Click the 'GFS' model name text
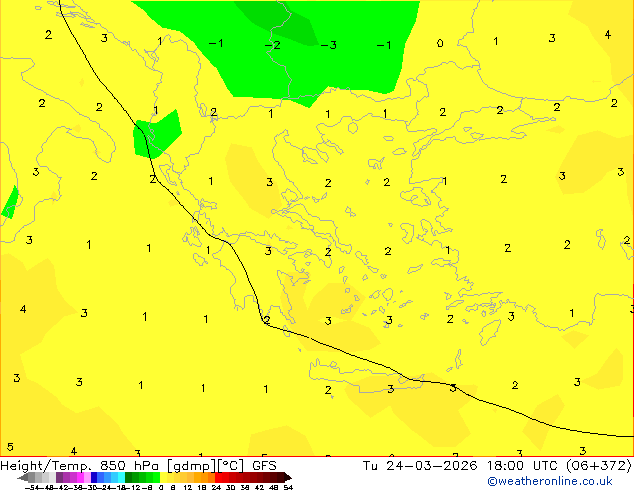The image size is (634, 490). coord(264,465)
